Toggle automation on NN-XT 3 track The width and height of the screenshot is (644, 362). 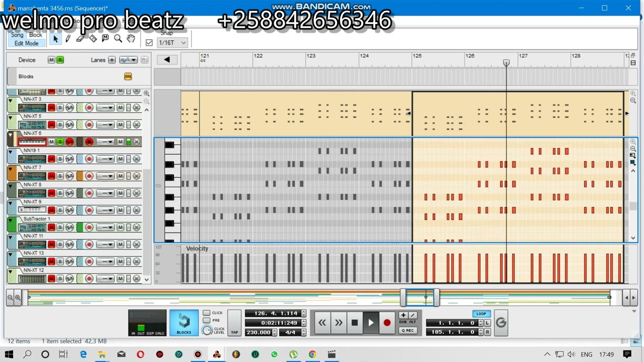(x=69, y=108)
